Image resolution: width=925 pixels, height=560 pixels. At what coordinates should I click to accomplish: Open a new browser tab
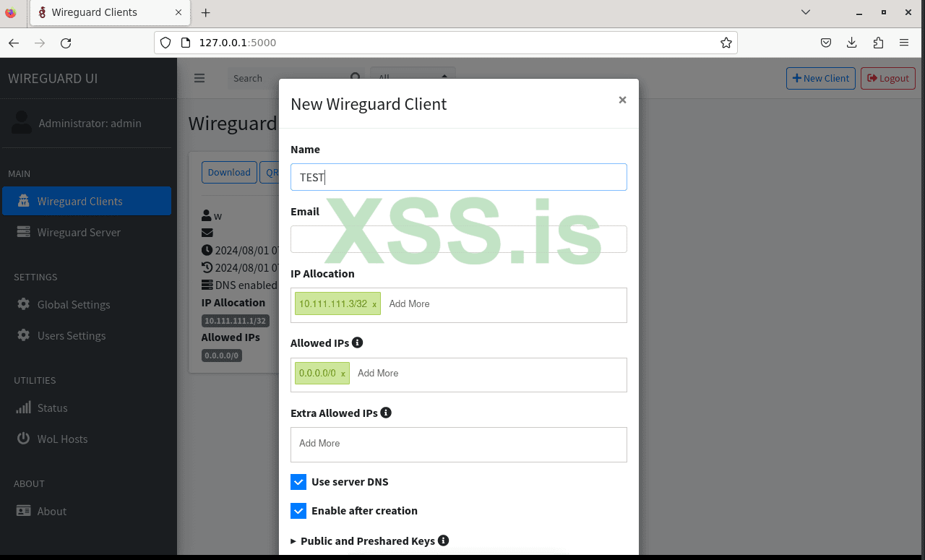205,12
